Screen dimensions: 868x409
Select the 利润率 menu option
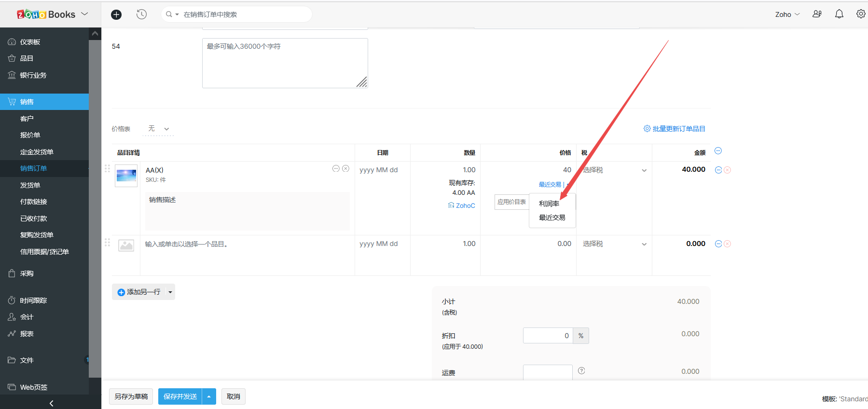click(549, 204)
